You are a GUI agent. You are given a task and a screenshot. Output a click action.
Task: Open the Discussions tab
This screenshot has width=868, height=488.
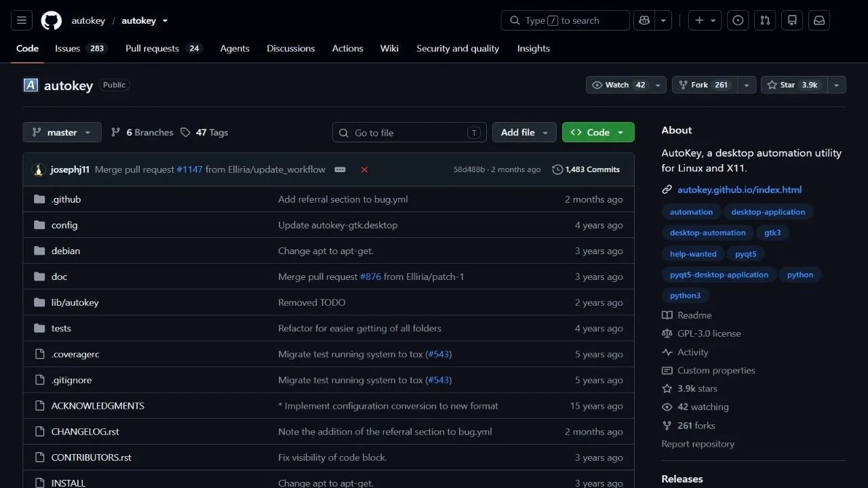[x=291, y=48]
